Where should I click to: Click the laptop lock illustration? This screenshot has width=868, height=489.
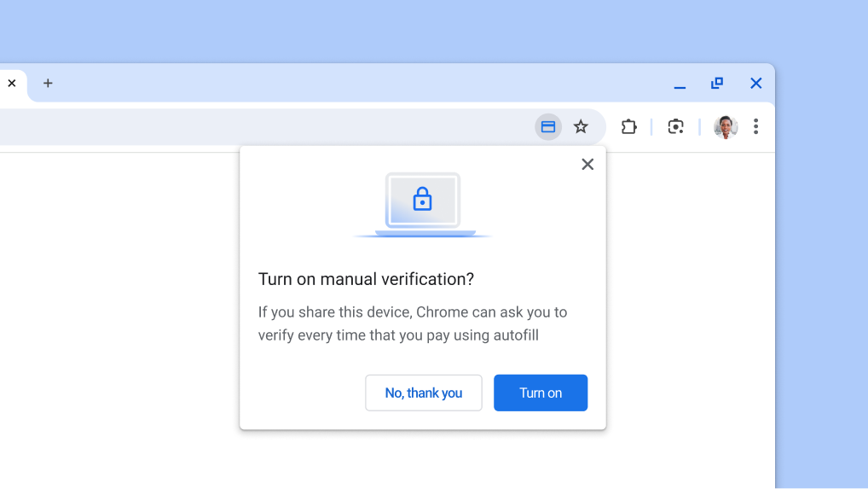[x=422, y=206]
